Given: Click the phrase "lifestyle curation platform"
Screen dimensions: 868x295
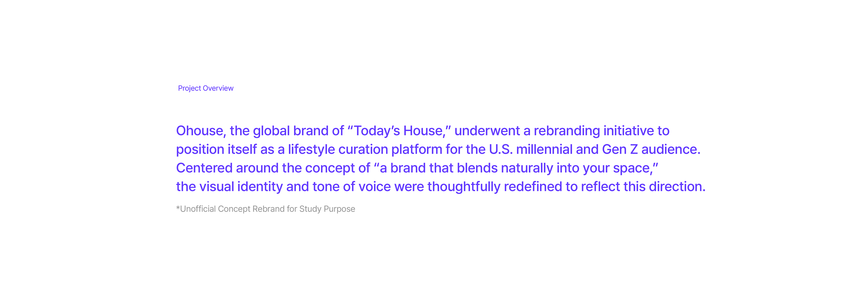Looking at the screenshot, I should (365, 149).
